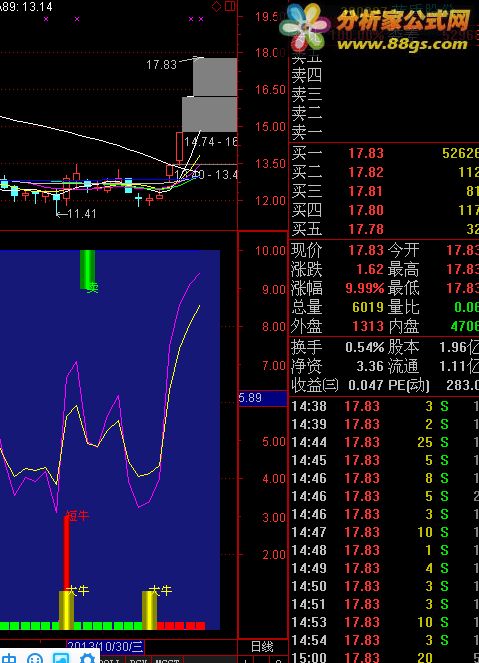Screen dimensions: 479x663
Task: Click the green 卖 signal bar
Action: [88, 270]
